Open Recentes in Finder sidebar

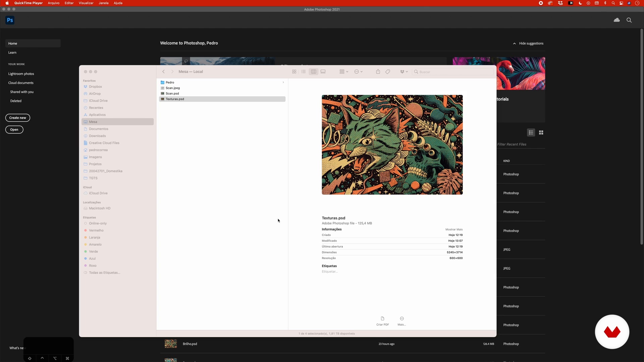117,108
